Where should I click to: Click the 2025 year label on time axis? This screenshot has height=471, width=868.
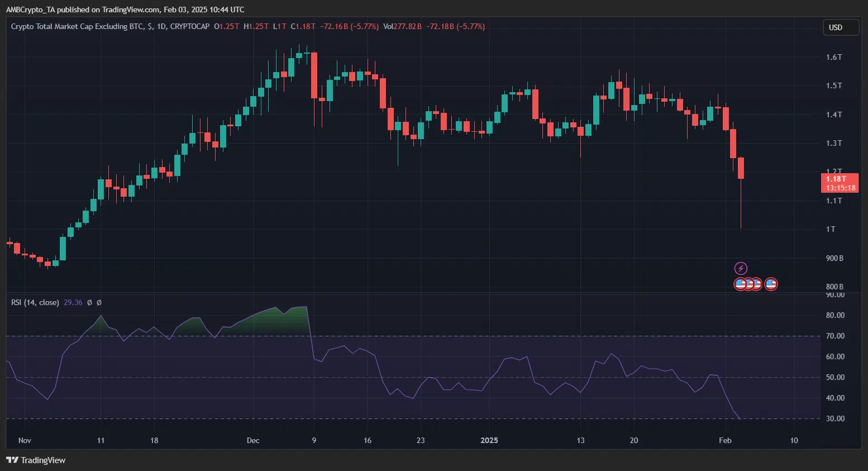[x=489, y=440]
